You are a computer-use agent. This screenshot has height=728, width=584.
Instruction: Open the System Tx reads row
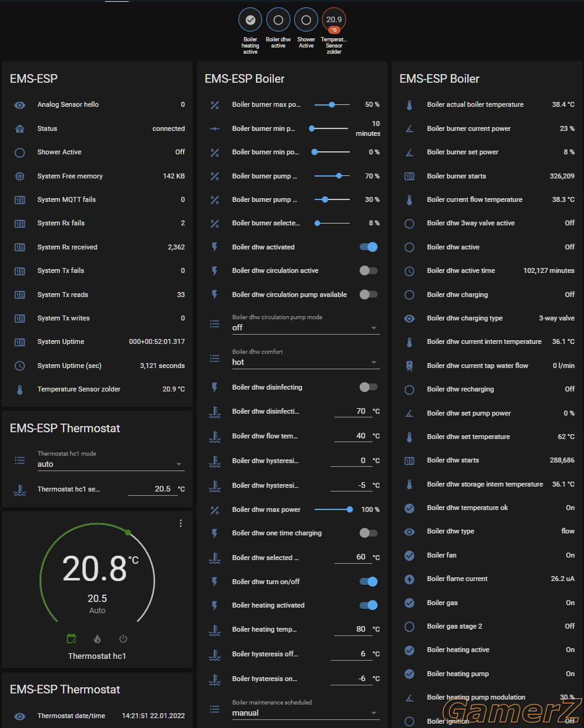(98, 295)
